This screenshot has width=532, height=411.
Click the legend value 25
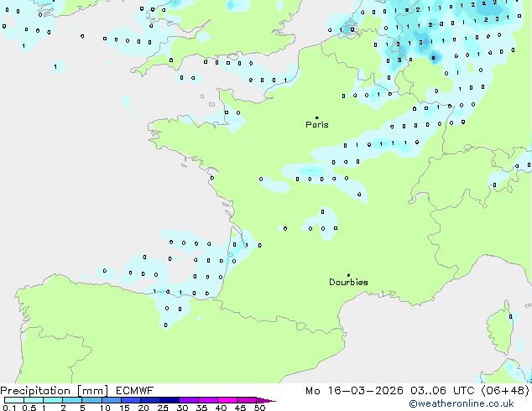pyautogui.click(x=163, y=408)
